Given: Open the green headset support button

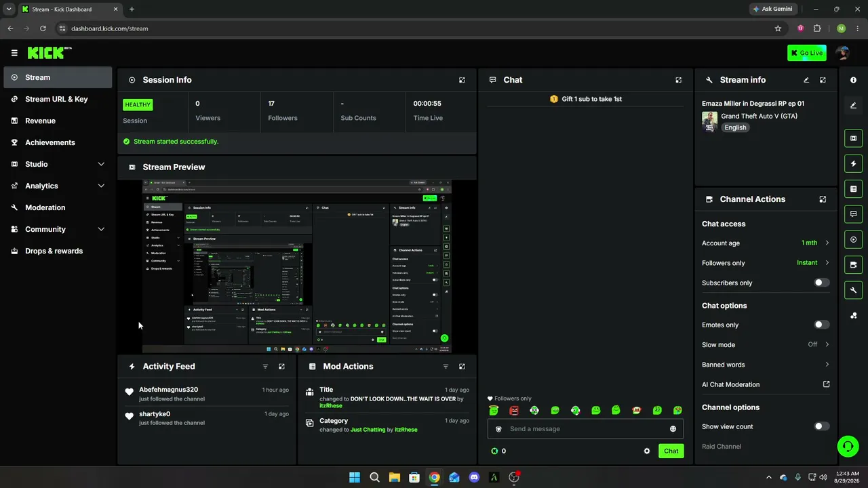Looking at the screenshot, I should point(848,446).
